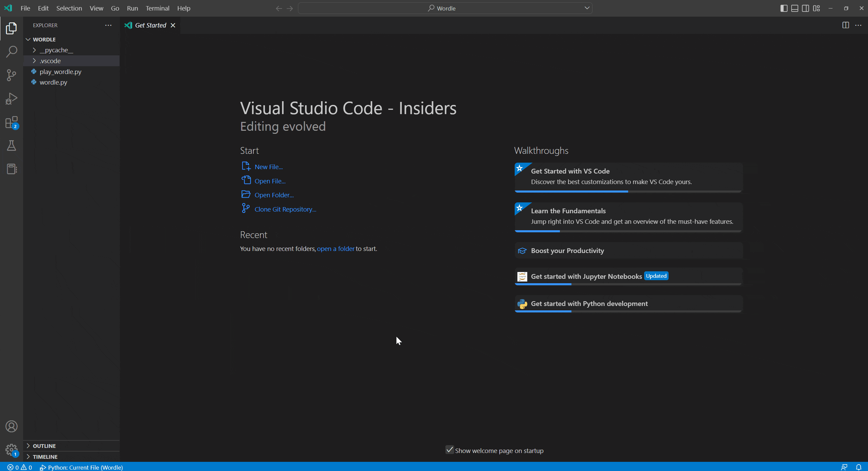Click Python status bar indicator
The height and width of the screenshot is (471, 868).
click(x=86, y=467)
